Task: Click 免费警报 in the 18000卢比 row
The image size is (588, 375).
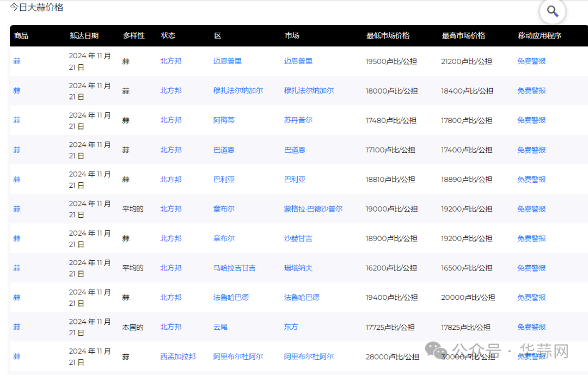Action: [531, 90]
